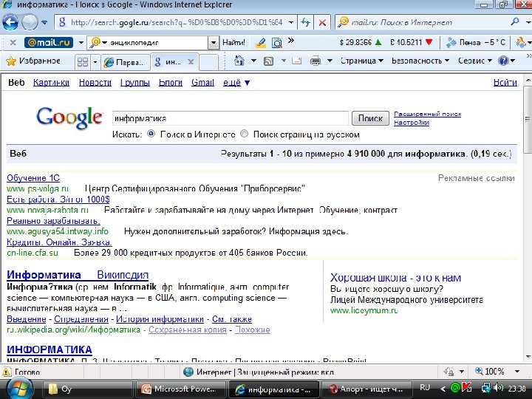Stop loading with the red X icon
Viewport: 532px width, 399px height.
(x=322, y=23)
